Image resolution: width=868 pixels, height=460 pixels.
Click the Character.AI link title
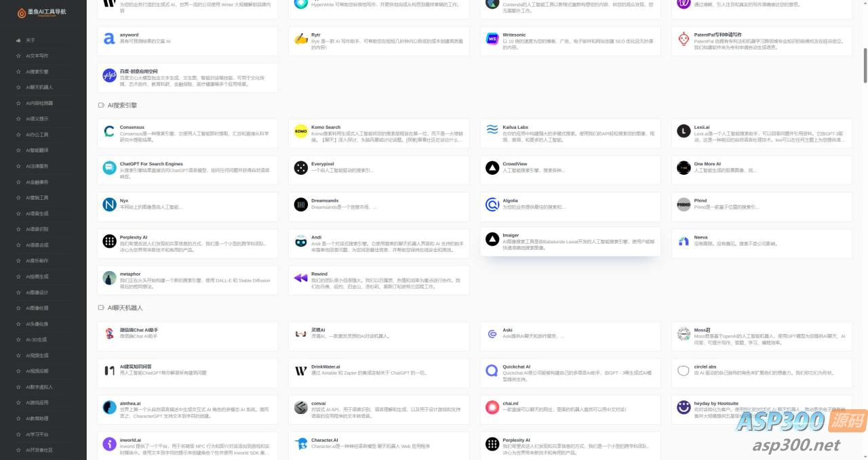tap(324, 440)
